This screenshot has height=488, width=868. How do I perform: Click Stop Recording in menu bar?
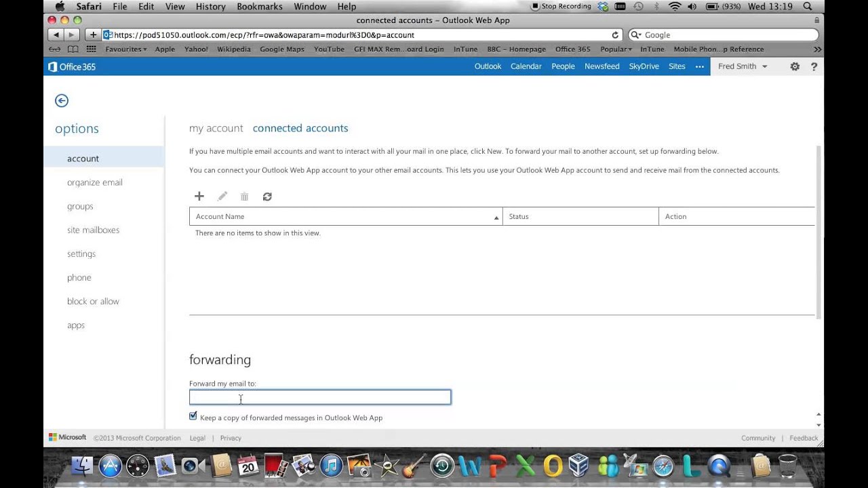(x=561, y=6)
